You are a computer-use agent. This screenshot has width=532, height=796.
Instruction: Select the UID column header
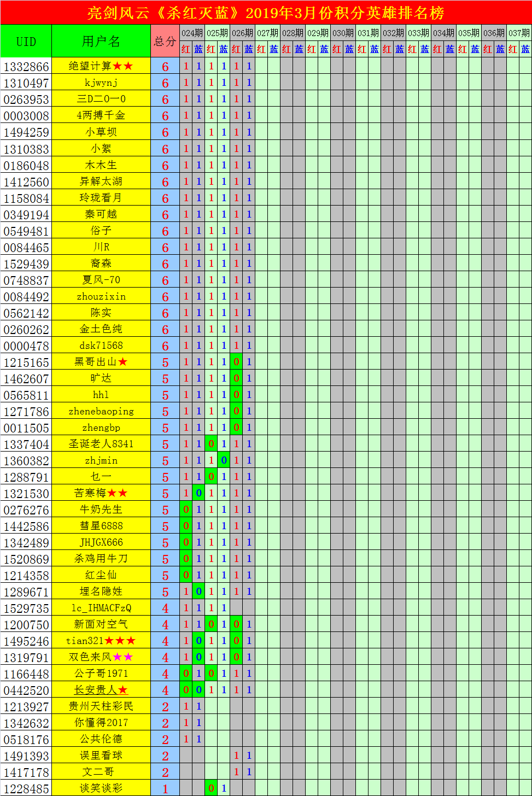click(x=26, y=42)
